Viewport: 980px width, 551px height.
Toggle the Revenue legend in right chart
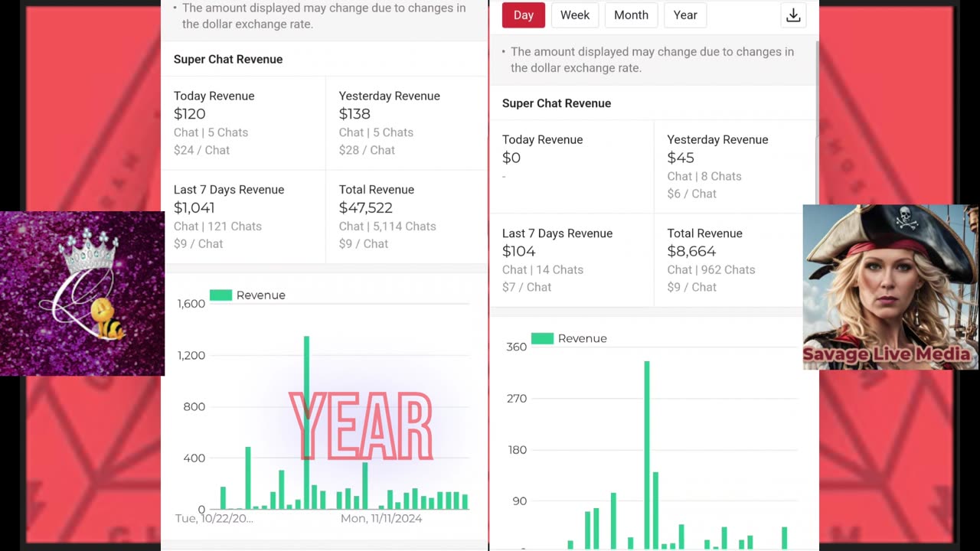coord(569,338)
